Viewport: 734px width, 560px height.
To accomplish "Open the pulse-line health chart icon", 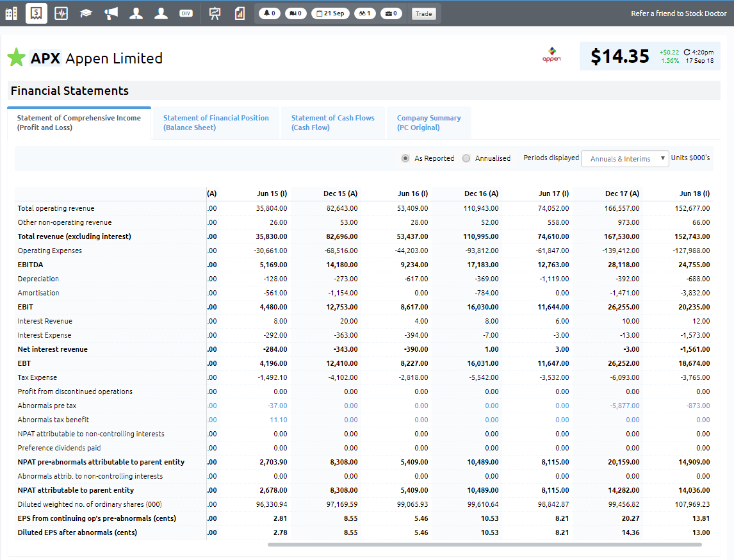I will click(x=61, y=13).
